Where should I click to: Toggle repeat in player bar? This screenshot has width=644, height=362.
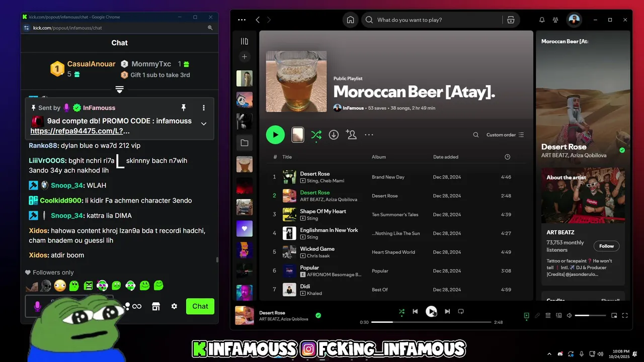coord(461,311)
